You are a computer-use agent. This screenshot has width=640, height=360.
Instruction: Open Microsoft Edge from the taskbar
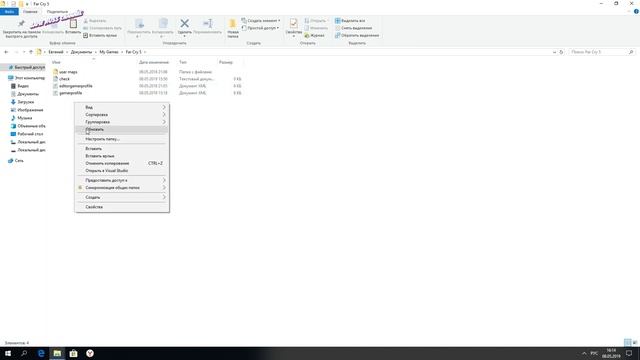click(41, 353)
